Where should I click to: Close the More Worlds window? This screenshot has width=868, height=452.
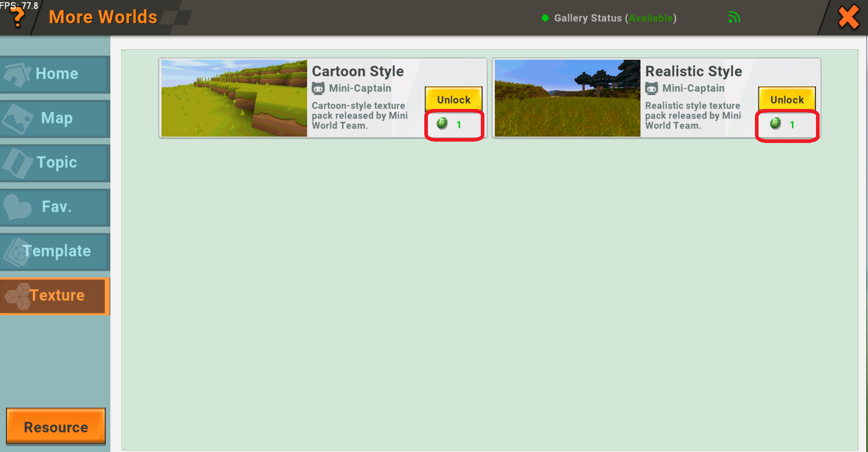(x=849, y=17)
